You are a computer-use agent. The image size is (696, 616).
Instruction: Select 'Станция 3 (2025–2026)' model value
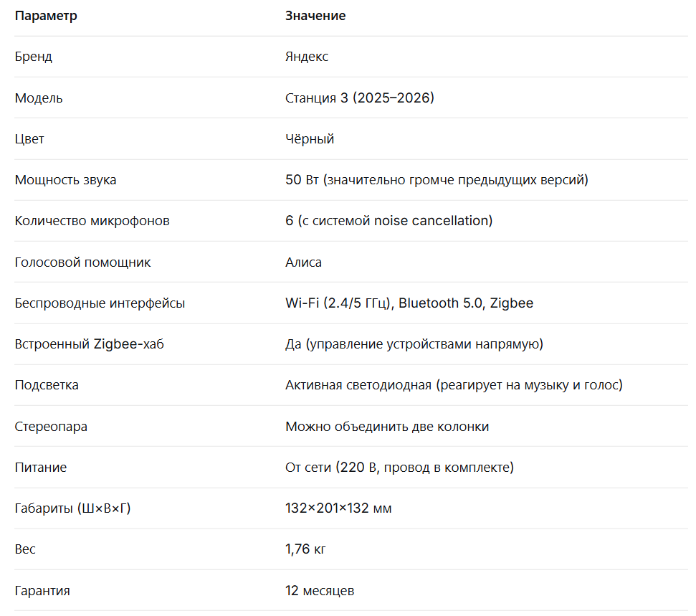pyautogui.click(x=360, y=98)
